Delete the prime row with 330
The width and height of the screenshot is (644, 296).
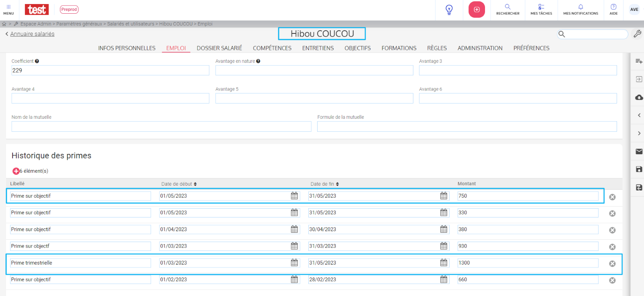[612, 213]
